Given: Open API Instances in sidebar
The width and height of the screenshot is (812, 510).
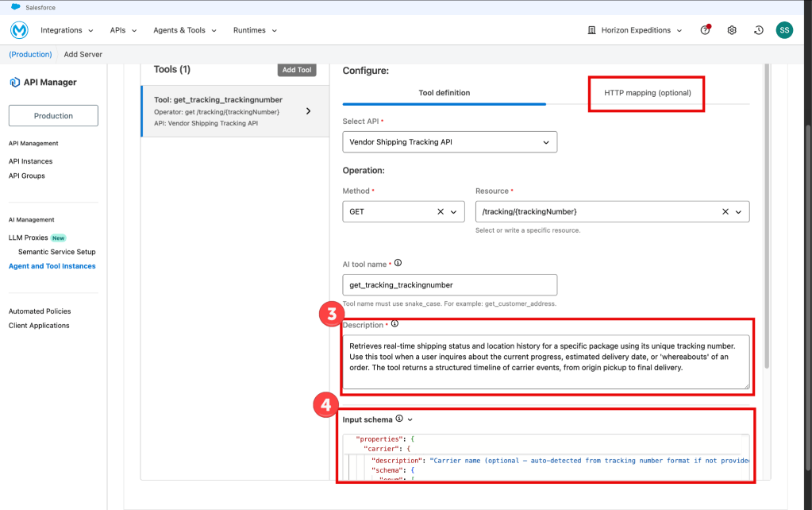Looking at the screenshot, I should point(30,161).
